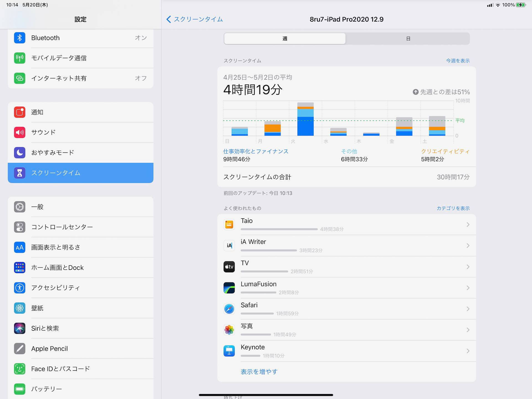Open LumaFusion row disclosure chevron

coord(468,288)
